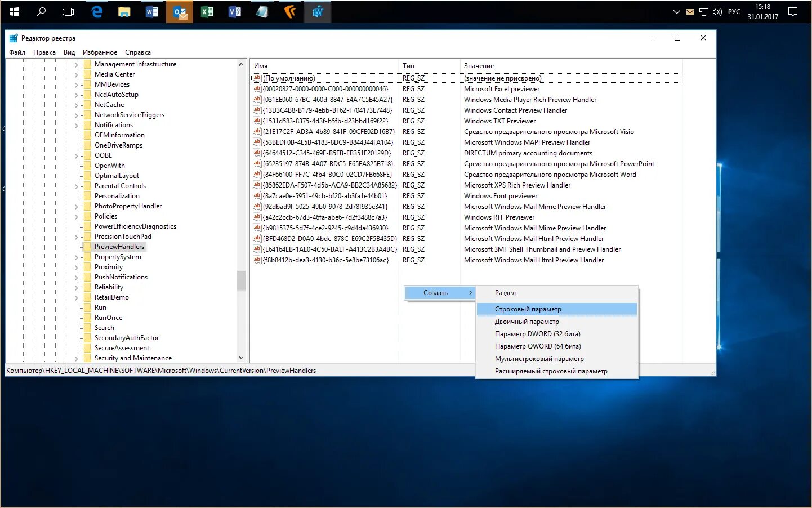Click the tree scrollbar up arrow
Image resolution: width=812 pixels, height=508 pixels.
click(x=241, y=65)
